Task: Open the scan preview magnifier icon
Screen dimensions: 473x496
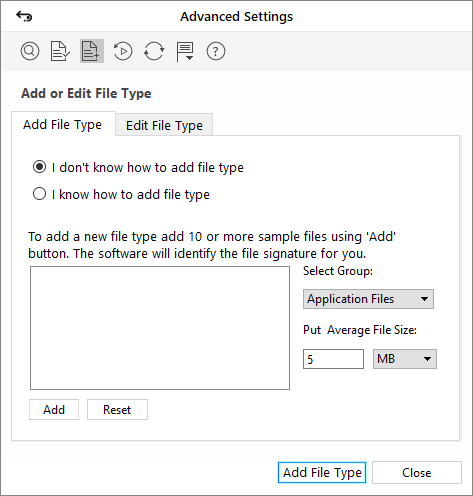Action: pyautogui.click(x=30, y=51)
